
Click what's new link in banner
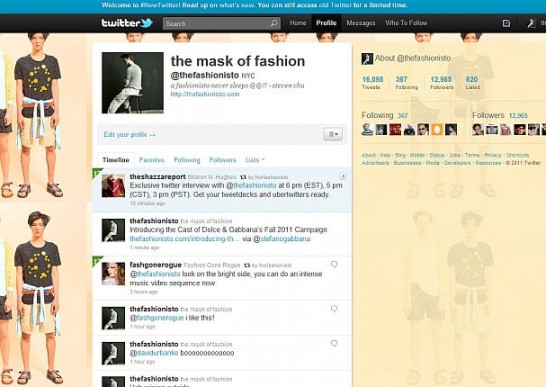237,5
